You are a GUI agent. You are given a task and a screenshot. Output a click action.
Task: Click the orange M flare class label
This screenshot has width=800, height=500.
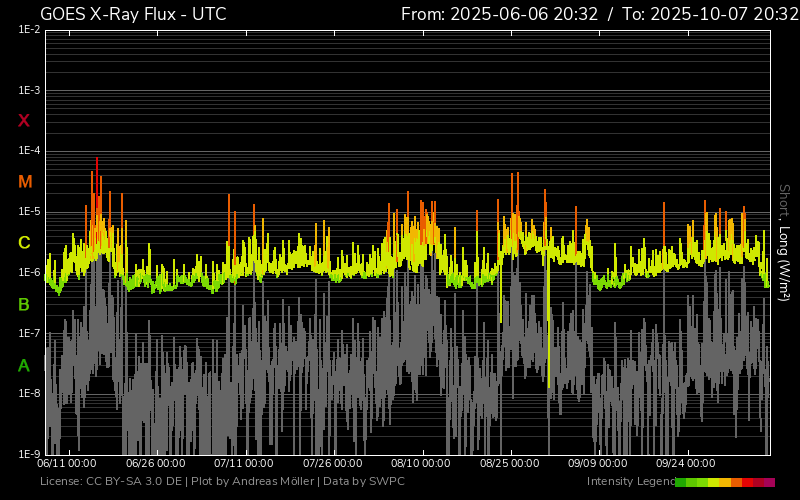[25, 182]
